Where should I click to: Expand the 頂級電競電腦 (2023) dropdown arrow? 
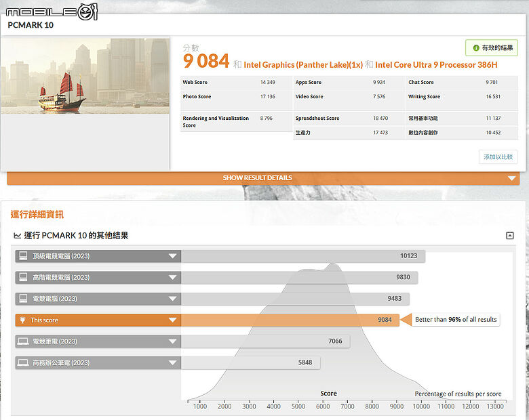pyautogui.click(x=172, y=256)
